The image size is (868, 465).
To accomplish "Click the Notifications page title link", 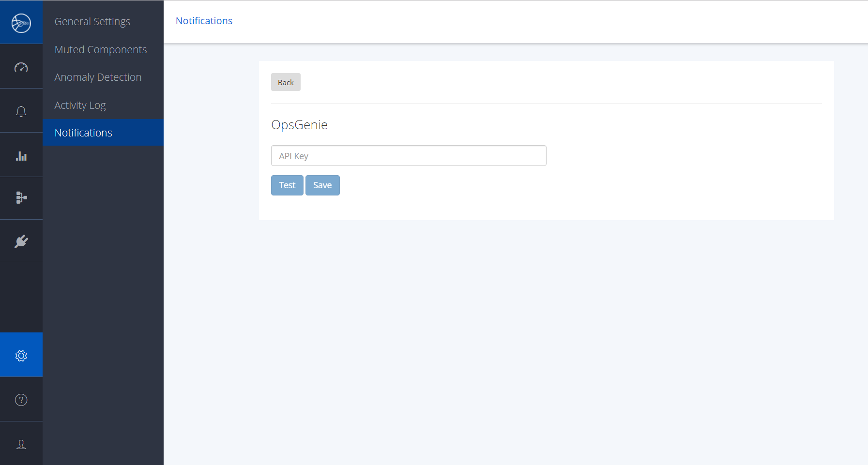I will point(204,21).
